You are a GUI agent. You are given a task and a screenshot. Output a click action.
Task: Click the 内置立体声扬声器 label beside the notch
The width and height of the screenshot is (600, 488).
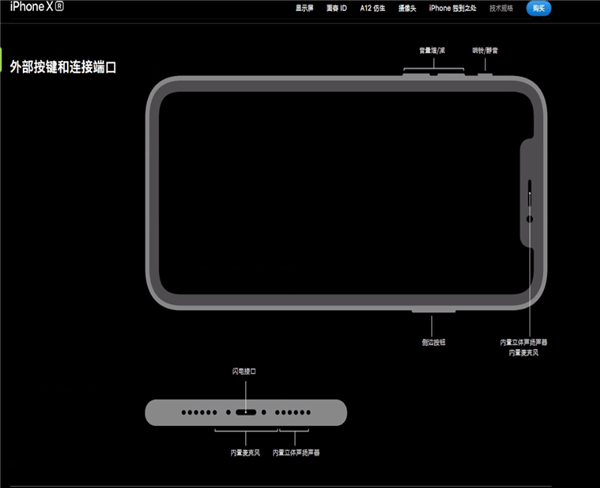(x=523, y=342)
